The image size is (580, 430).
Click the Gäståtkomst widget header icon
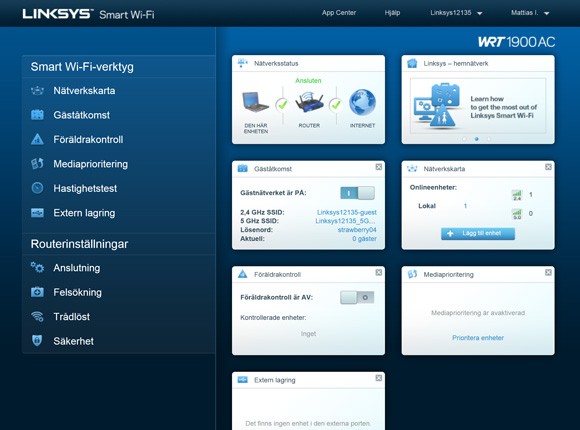(x=243, y=168)
